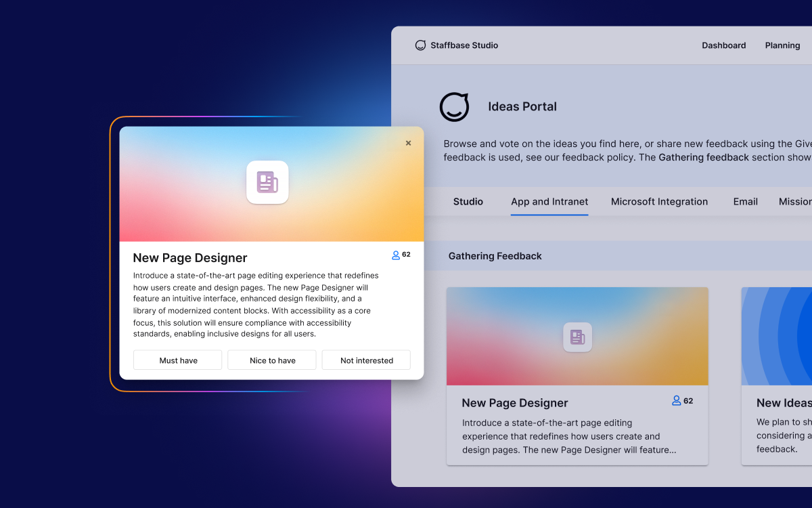Open the Planning nav item

(782, 45)
